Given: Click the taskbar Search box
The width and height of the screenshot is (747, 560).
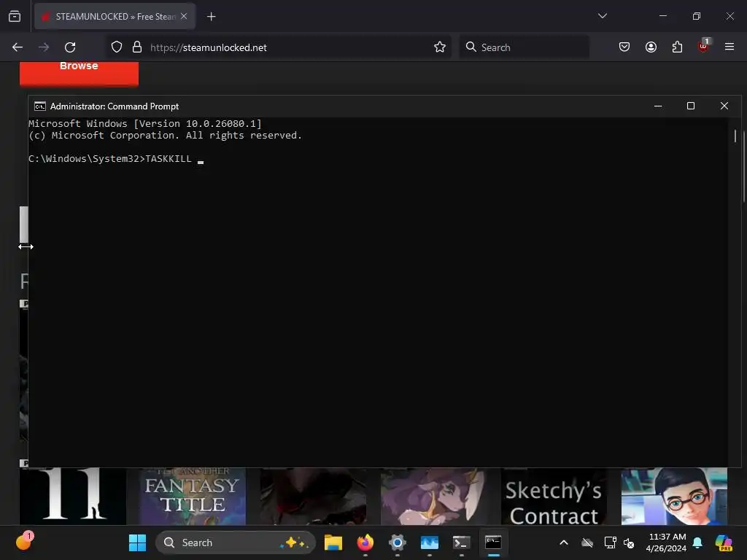Looking at the screenshot, I should tap(236, 542).
